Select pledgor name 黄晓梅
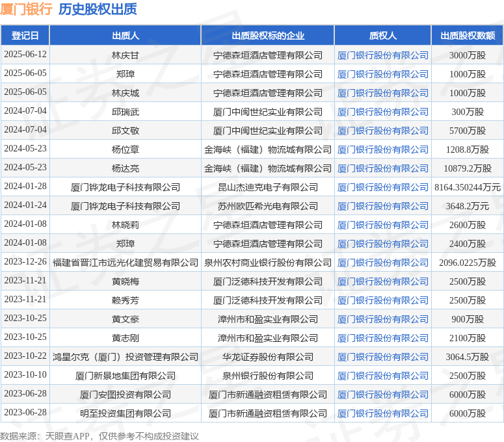 [126, 281]
